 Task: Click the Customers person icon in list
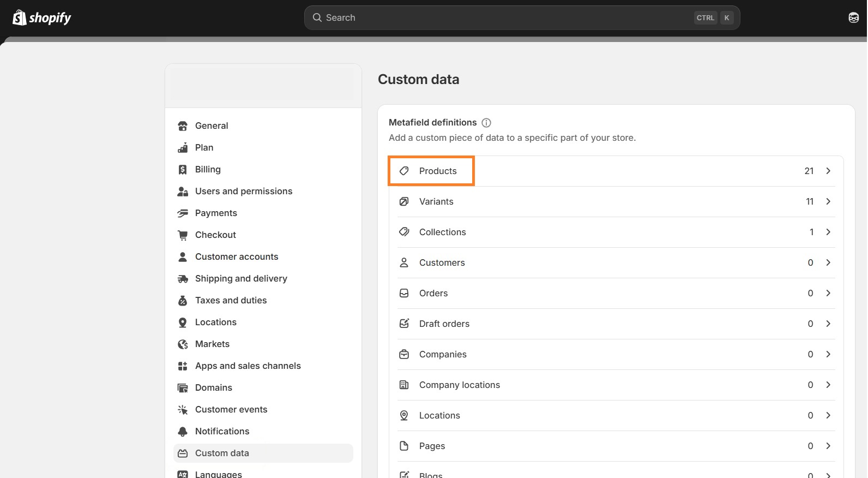[x=404, y=262]
